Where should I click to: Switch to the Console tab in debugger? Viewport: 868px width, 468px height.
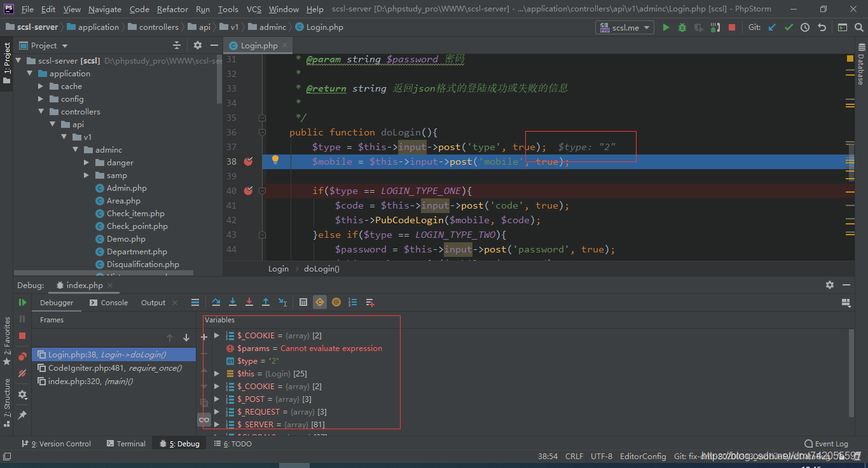coord(109,303)
